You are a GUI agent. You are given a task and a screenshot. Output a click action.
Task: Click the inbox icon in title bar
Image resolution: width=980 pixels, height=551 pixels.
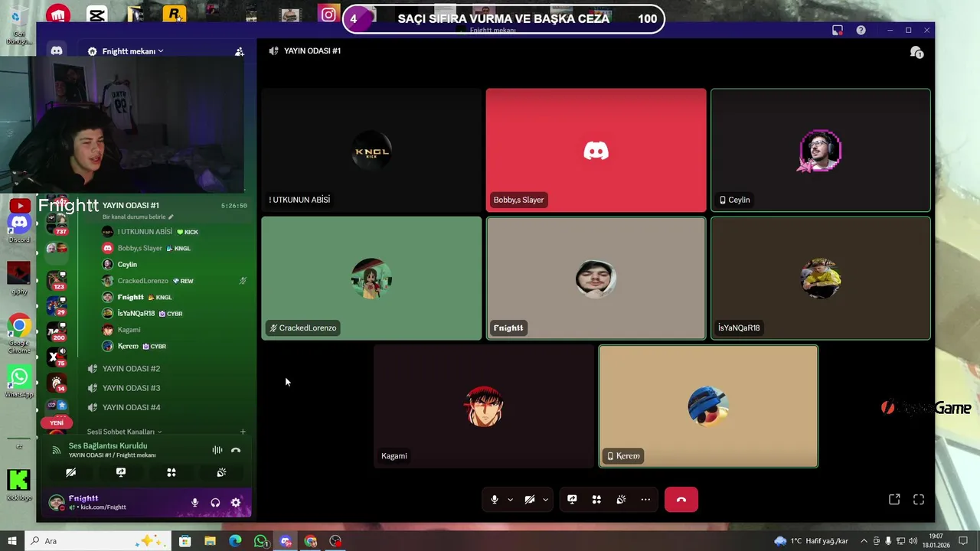838,30
